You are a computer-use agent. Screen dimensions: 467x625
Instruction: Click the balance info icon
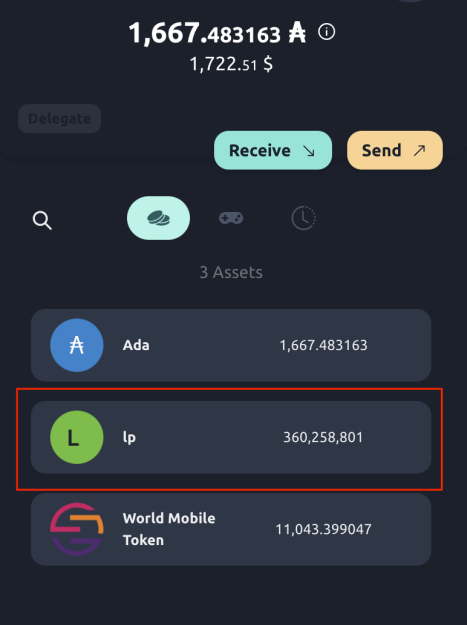tap(326, 32)
